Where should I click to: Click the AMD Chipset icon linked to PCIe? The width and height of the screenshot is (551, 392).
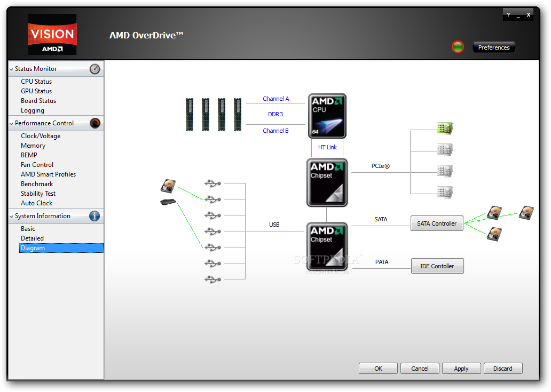tap(327, 182)
